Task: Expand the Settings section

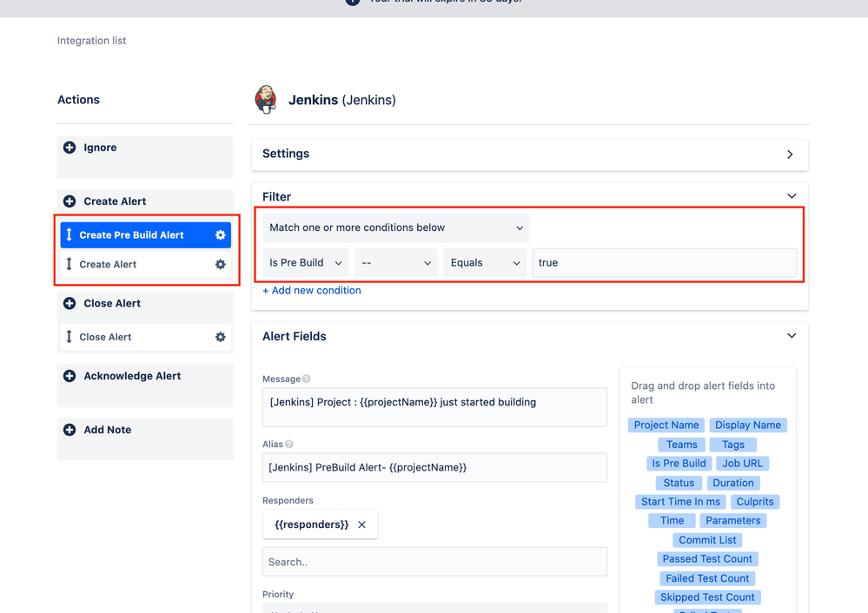Action: point(790,155)
